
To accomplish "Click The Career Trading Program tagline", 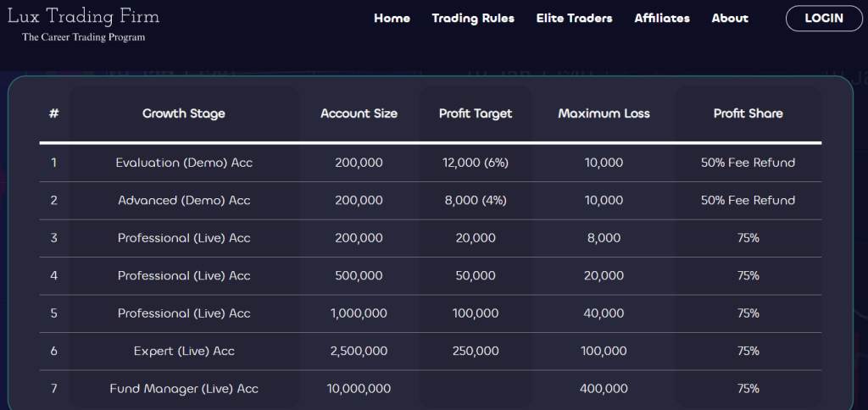I will [84, 37].
